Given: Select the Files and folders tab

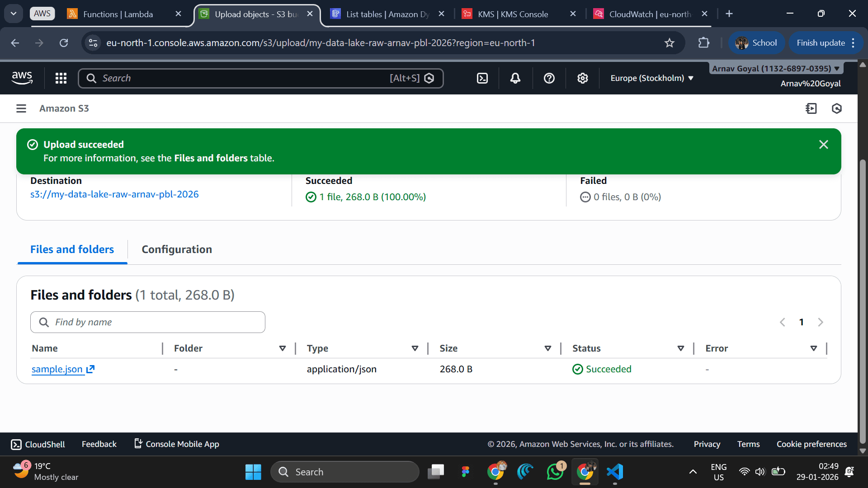Looking at the screenshot, I should click(x=72, y=249).
